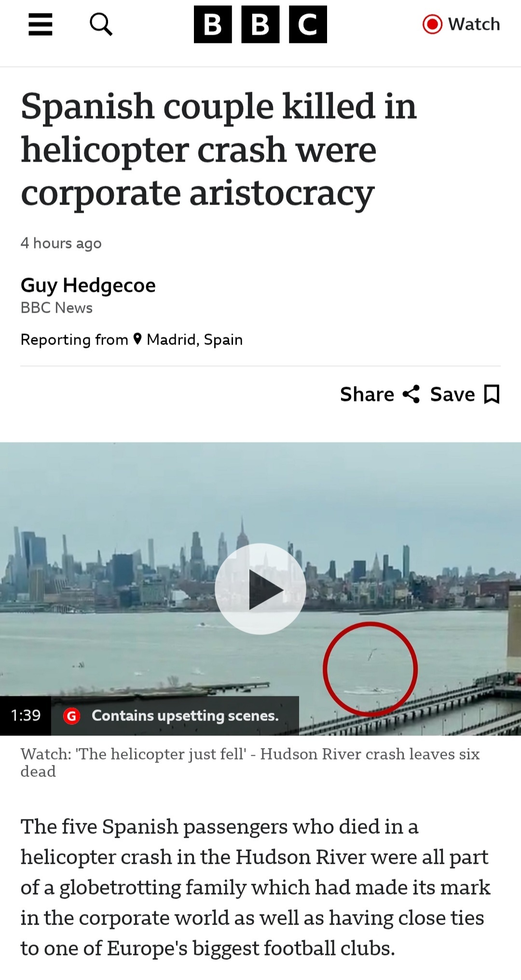Open the hamburger navigation menu
This screenshot has height=980, width=521.
coord(41,24)
